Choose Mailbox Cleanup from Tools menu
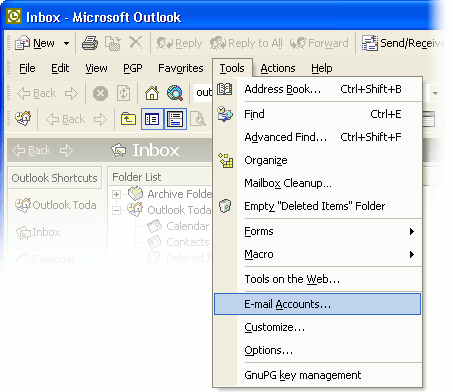The image size is (453, 392). (x=318, y=183)
